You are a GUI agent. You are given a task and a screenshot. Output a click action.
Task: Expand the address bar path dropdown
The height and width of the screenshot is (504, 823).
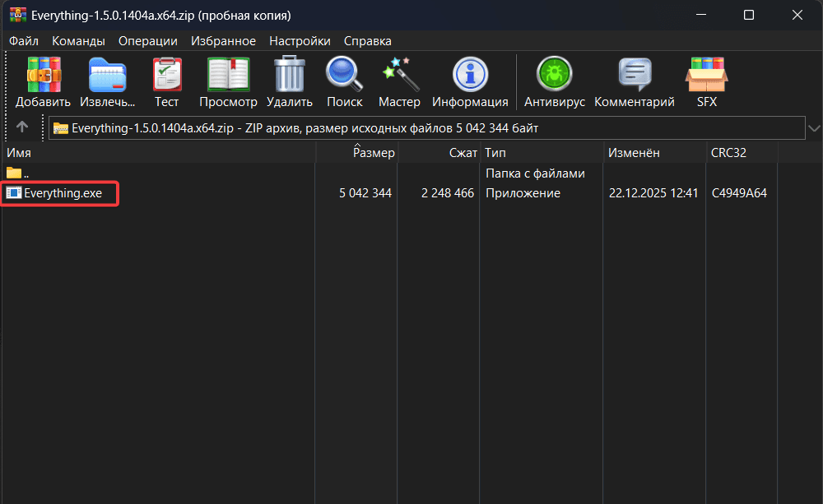(814, 128)
